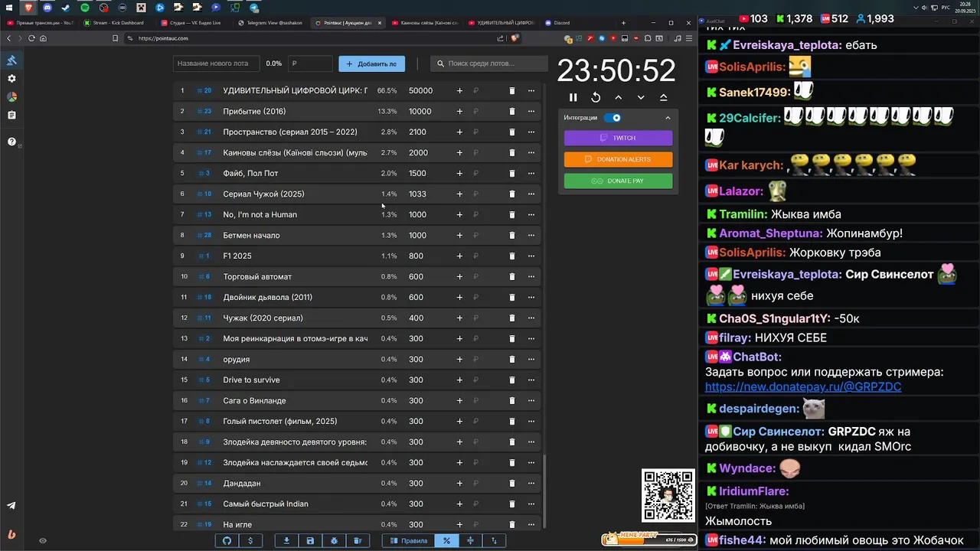Collapse the Интеграции panel
This screenshot has width=980, height=551.
coord(668,118)
